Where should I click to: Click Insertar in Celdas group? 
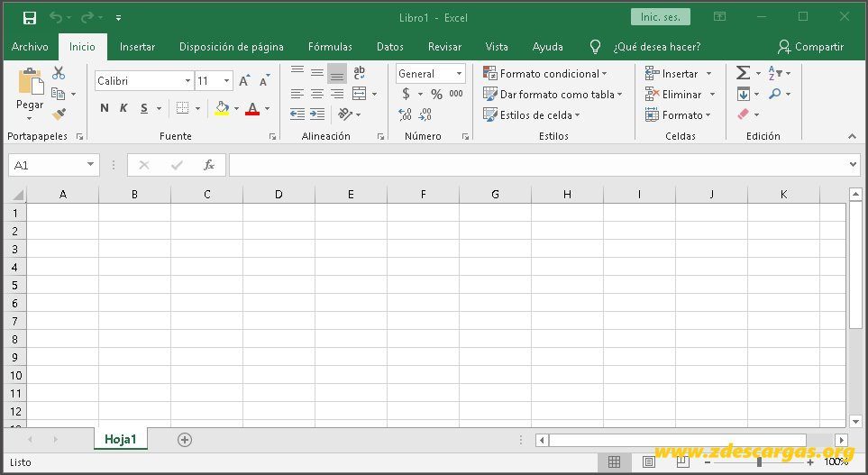tap(679, 74)
